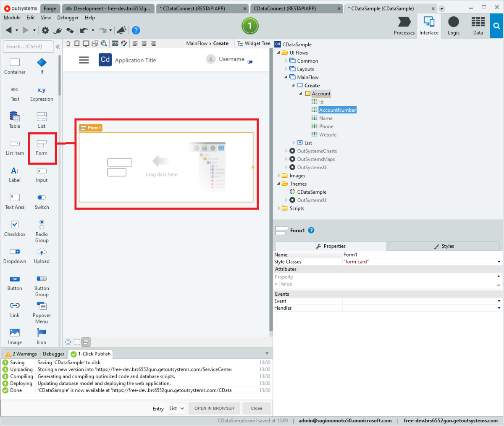Expand the Images folder
Screen dimensions: 504x426
pyautogui.click(x=278, y=176)
